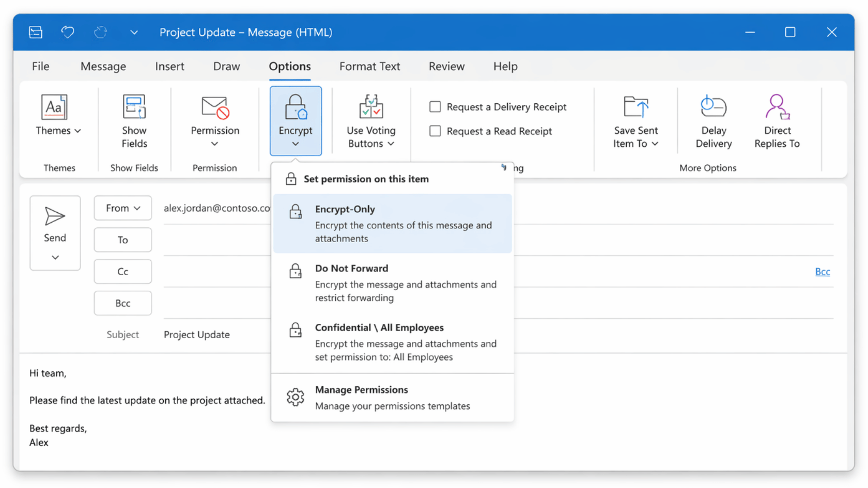868x488 pixels.
Task: Click the padlock icon next to Do Not Forward
Action: pyautogui.click(x=296, y=271)
